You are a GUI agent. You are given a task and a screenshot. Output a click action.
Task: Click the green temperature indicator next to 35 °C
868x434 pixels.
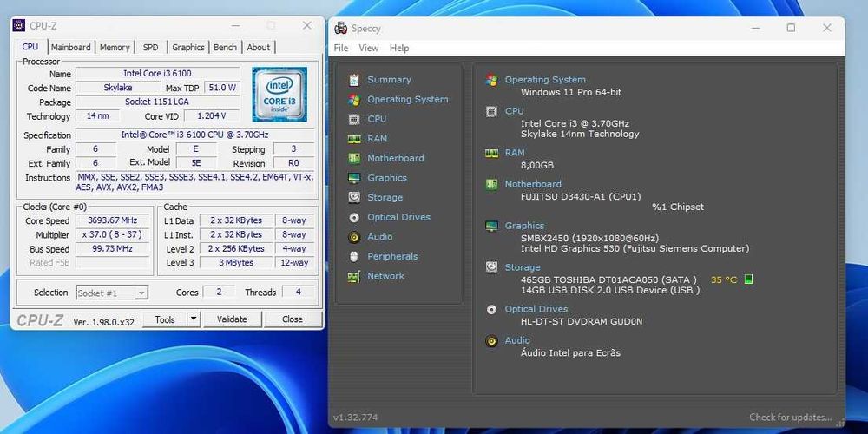click(748, 279)
